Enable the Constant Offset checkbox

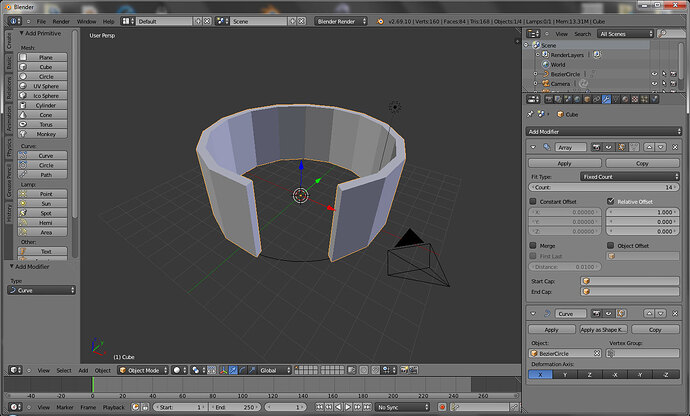point(533,201)
